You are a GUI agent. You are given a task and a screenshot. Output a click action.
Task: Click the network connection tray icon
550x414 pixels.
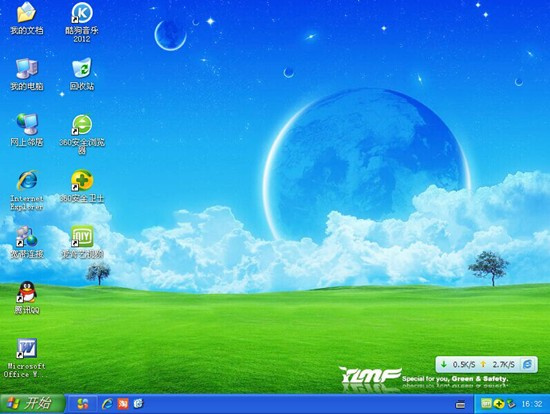(x=511, y=404)
